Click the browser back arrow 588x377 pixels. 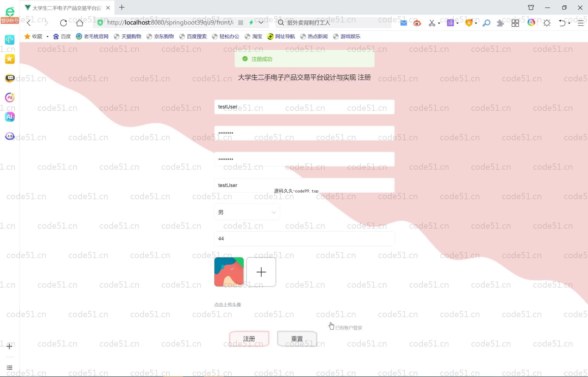point(29,23)
